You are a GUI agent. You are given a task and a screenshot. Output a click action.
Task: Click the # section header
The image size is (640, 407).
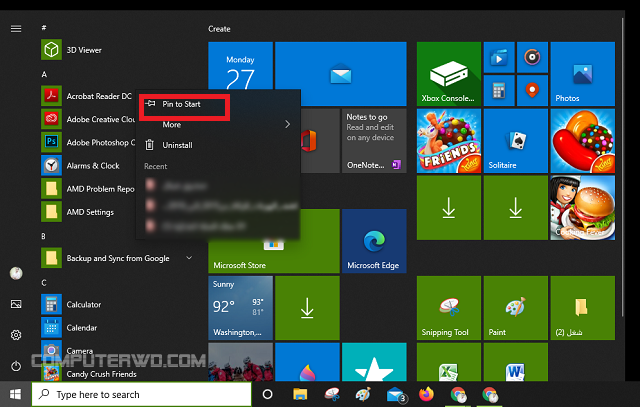tap(44, 28)
